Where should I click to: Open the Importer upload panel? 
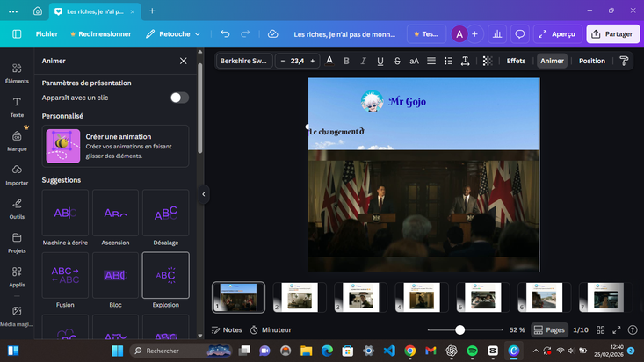17,175
